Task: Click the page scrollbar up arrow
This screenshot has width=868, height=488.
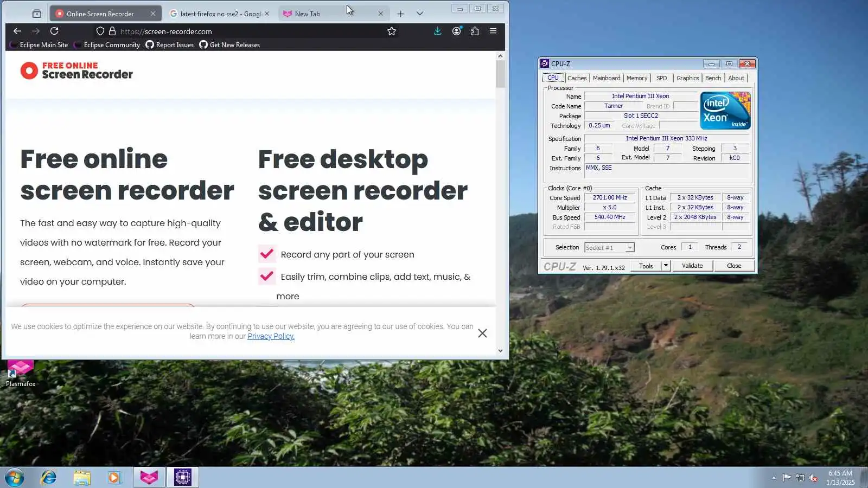Action: (500, 56)
